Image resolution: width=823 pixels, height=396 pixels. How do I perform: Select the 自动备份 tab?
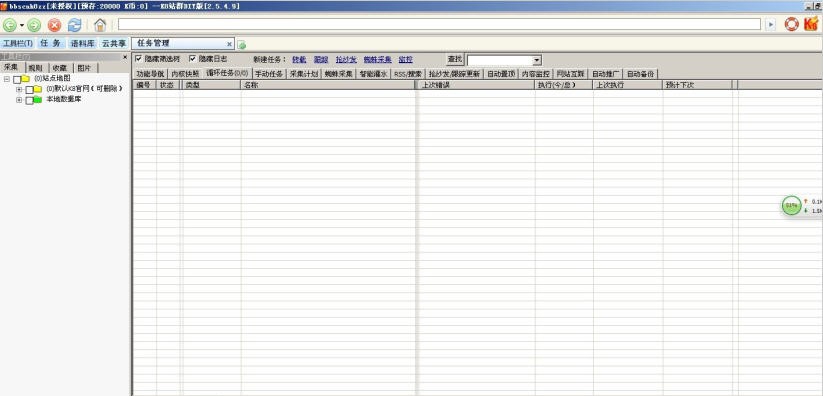click(x=640, y=74)
